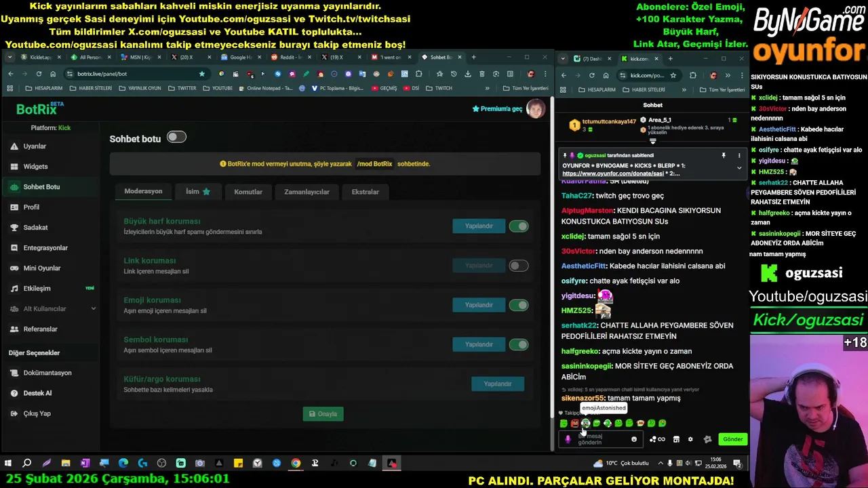This screenshot has height=488, width=868.
Task: Click the Kicks infinity icon in chat
Action: pos(657,439)
